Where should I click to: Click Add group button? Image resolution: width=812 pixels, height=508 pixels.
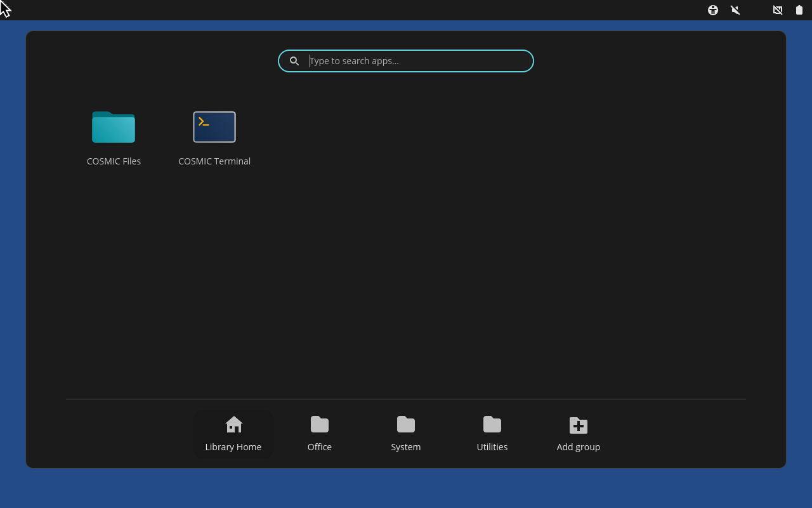(579, 434)
